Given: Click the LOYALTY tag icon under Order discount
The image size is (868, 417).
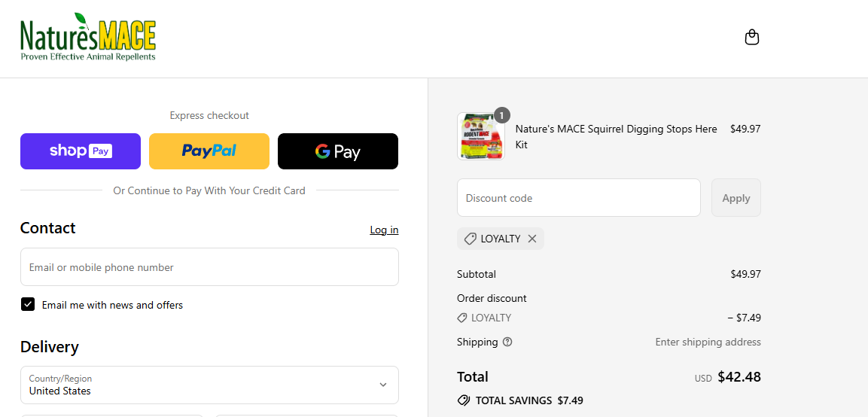Looking at the screenshot, I should point(461,318).
